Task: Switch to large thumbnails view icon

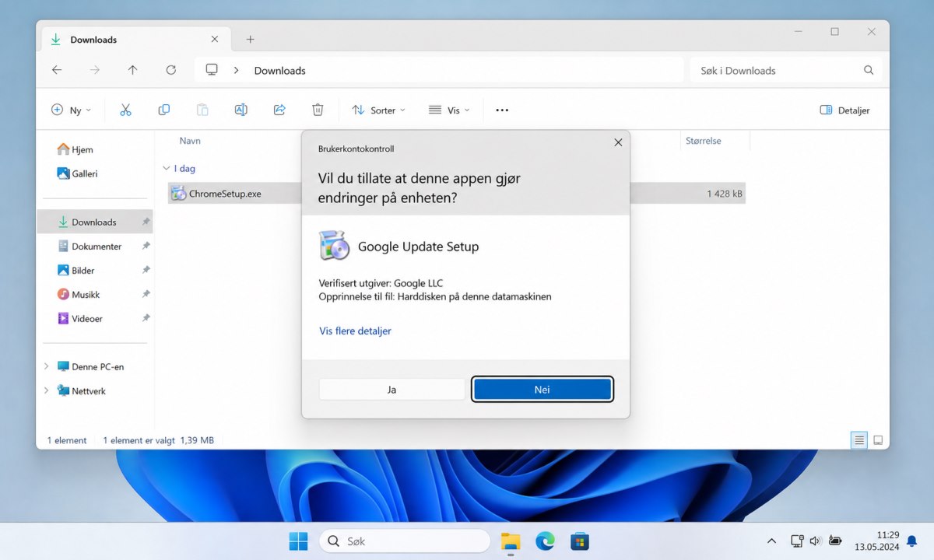Action: tap(878, 440)
